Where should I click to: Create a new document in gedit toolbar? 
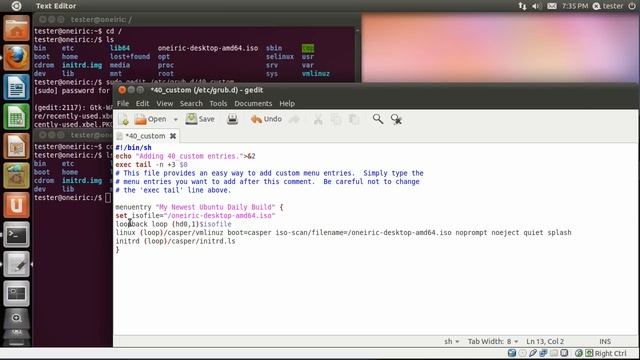click(123, 119)
